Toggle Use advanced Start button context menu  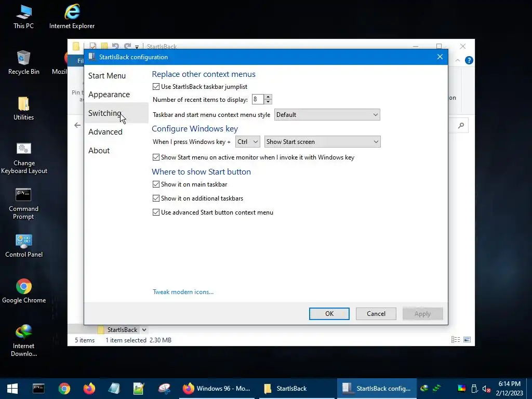[156, 212]
